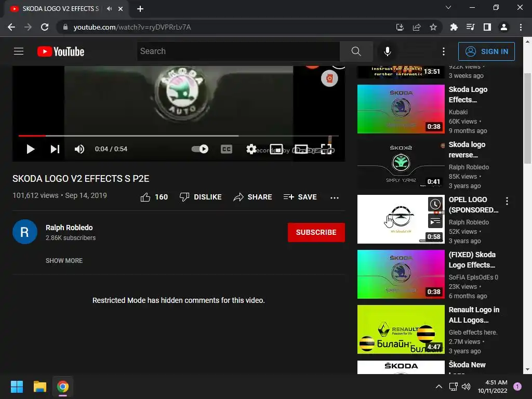Open notification center badge
This screenshot has height=399, width=532.
pyautogui.click(x=517, y=387)
